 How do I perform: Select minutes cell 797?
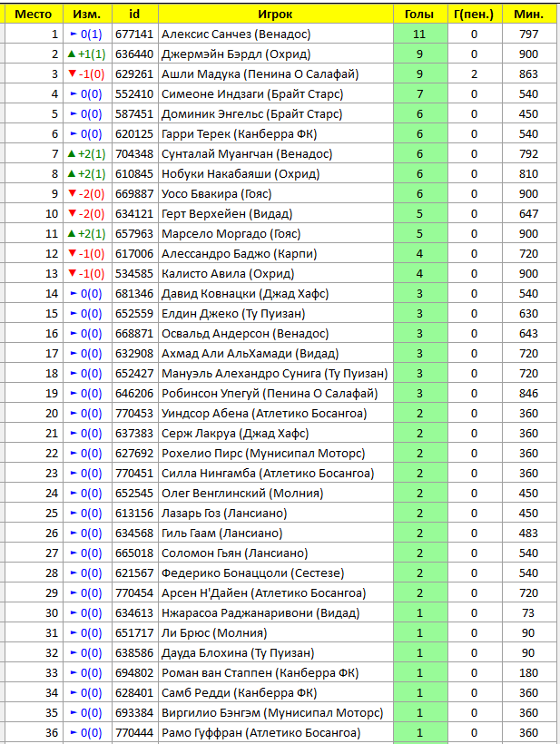click(529, 34)
